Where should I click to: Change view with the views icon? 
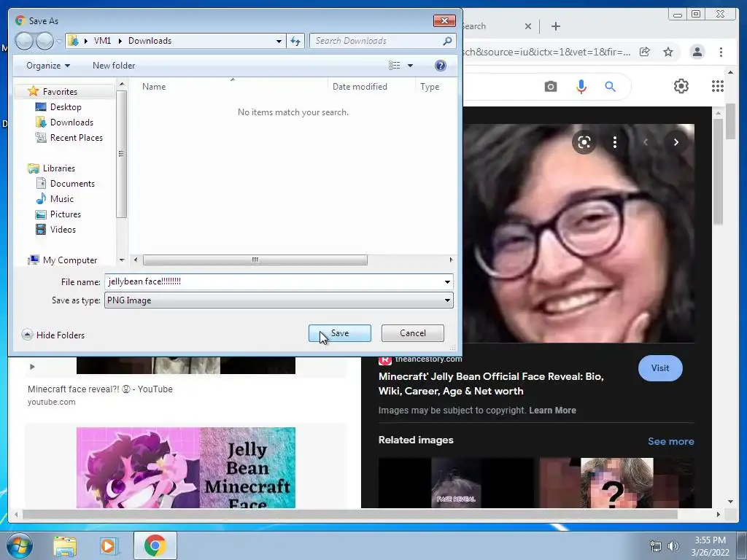[x=395, y=66]
